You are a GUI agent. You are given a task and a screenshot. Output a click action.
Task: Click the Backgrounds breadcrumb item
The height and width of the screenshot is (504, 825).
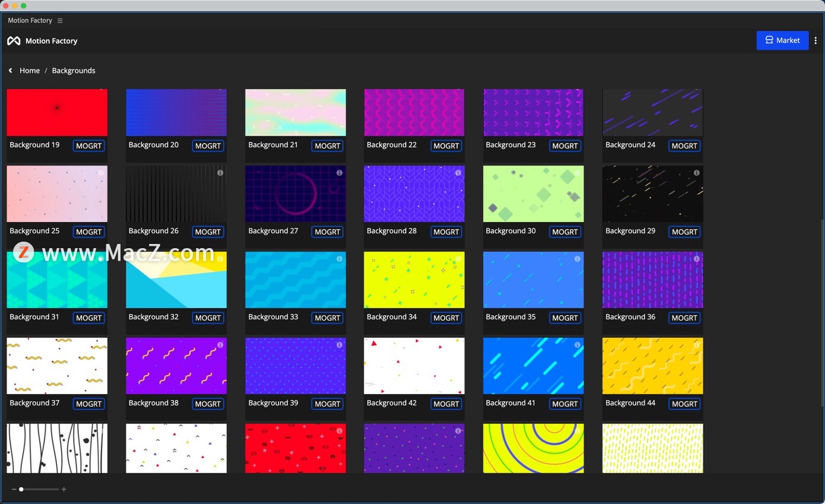74,71
